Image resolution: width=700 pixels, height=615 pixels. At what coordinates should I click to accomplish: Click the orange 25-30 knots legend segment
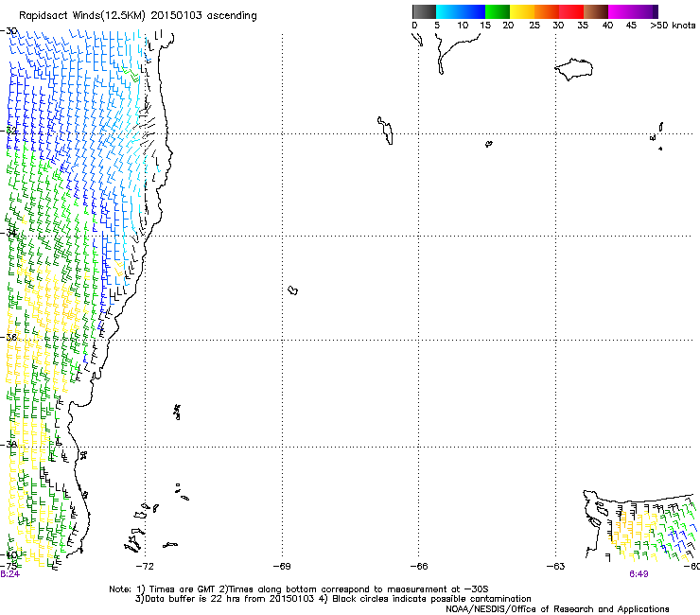547,11
